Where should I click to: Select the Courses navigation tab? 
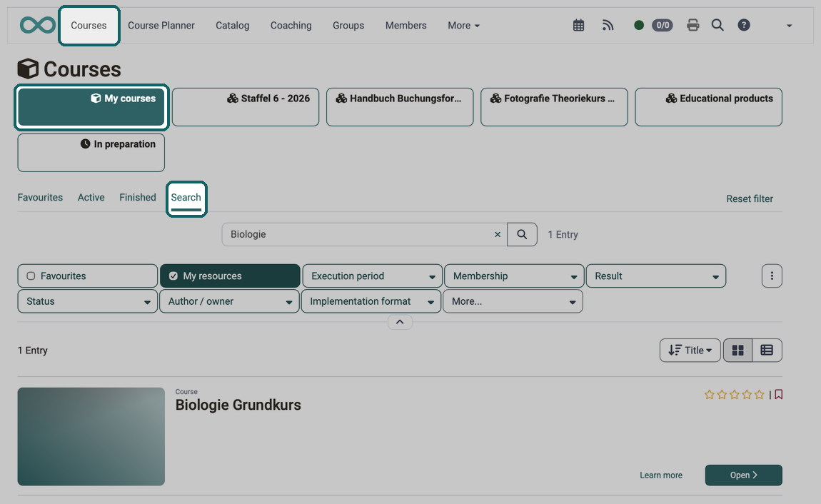(89, 25)
